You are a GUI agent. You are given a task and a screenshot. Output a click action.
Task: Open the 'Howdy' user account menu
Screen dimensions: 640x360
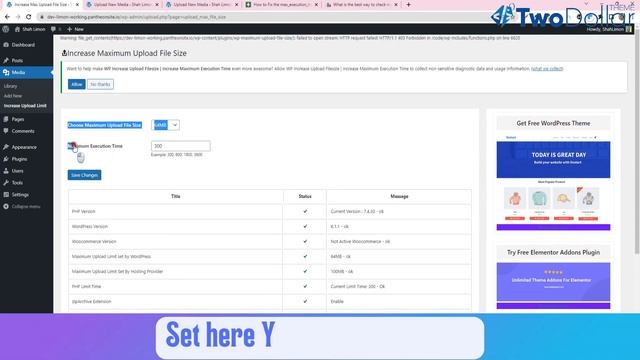coord(609,29)
